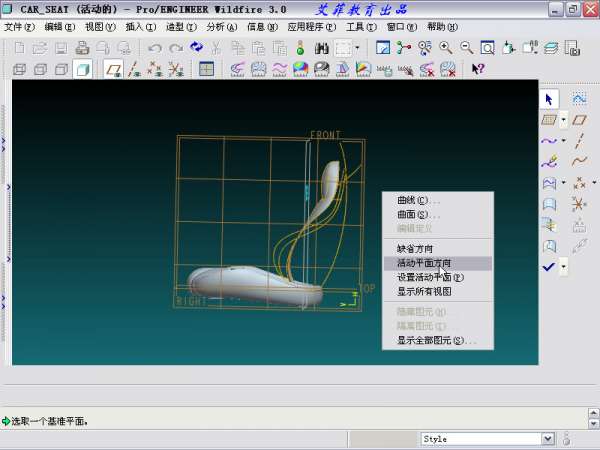Open the 编辑(E) menu
Viewport: 600px width, 450px height.
pyautogui.click(x=59, y=27)
